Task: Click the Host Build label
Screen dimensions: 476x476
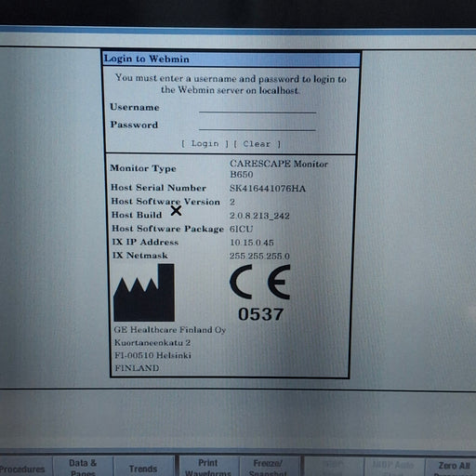Action: point(137,215)
